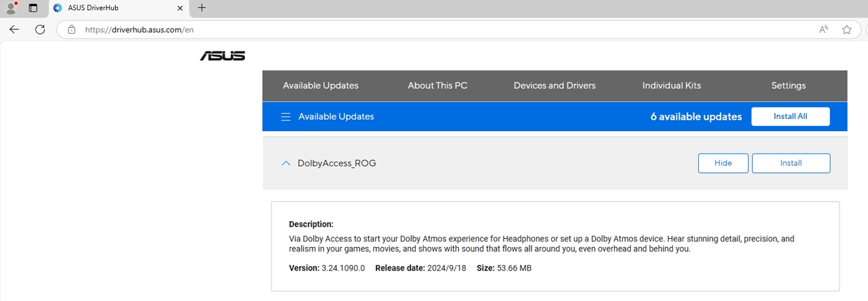This screenshot has height=301, width=868.
Task: Install the DolbyAccess_ROG update
Action: coord(791,163)
